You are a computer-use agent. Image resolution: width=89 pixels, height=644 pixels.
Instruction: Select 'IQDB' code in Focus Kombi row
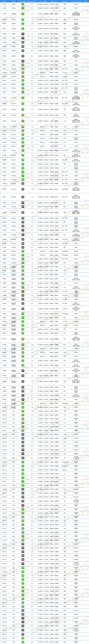point(76,349)
